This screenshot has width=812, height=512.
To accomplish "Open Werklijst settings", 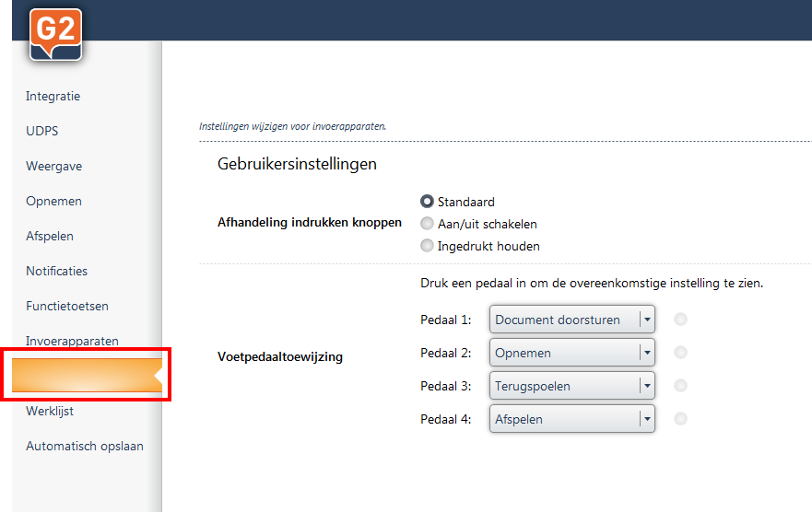I will [50, 411].
